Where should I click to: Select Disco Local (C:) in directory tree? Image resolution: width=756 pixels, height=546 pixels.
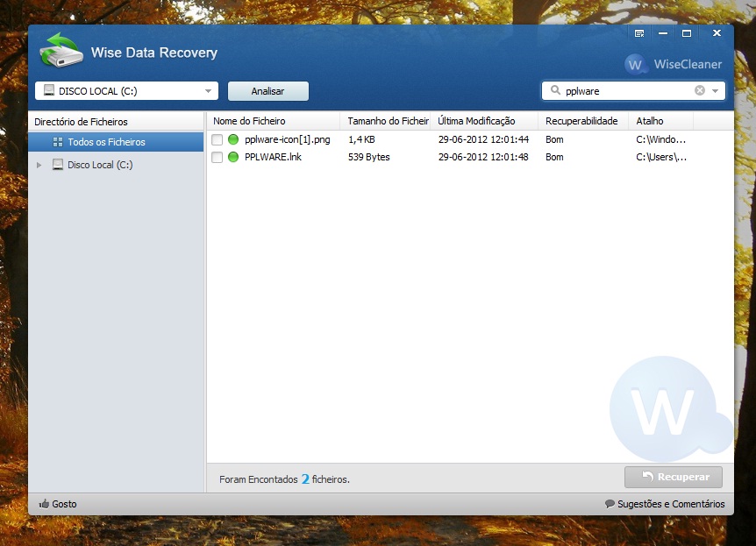pos(100,165)
